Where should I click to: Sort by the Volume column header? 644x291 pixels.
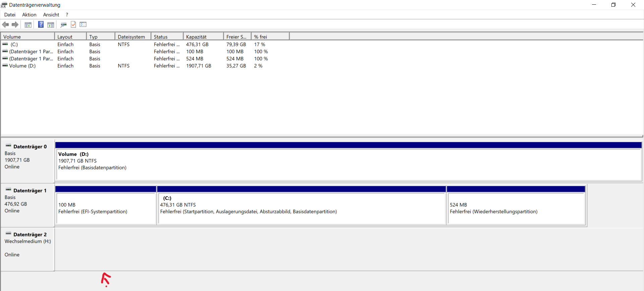28,37
